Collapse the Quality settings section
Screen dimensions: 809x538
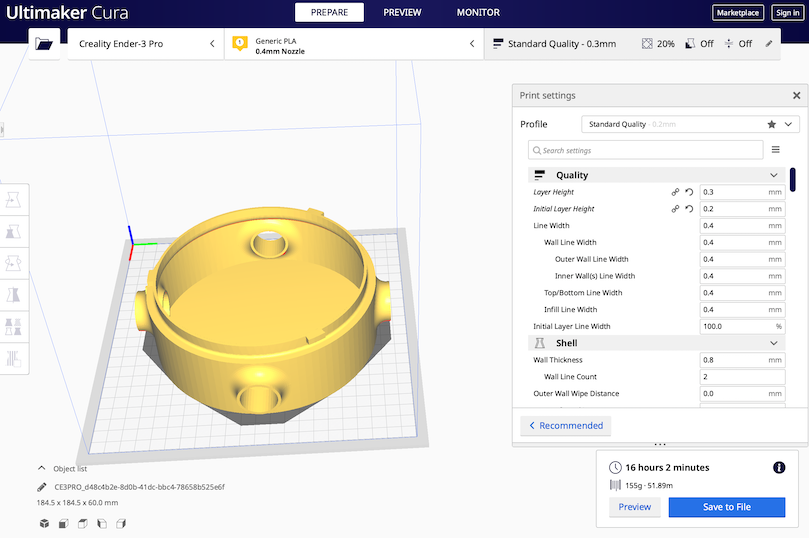coord(774,175)
